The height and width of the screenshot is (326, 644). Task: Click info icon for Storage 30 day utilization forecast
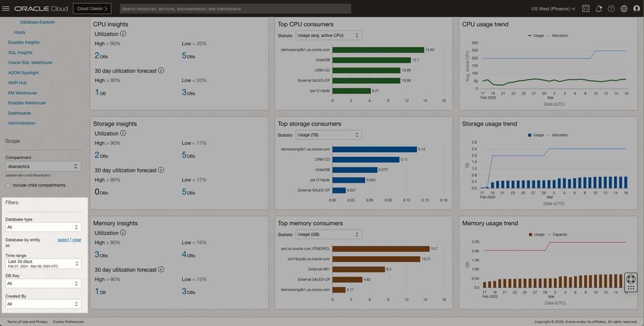click(x=161, y=170)
